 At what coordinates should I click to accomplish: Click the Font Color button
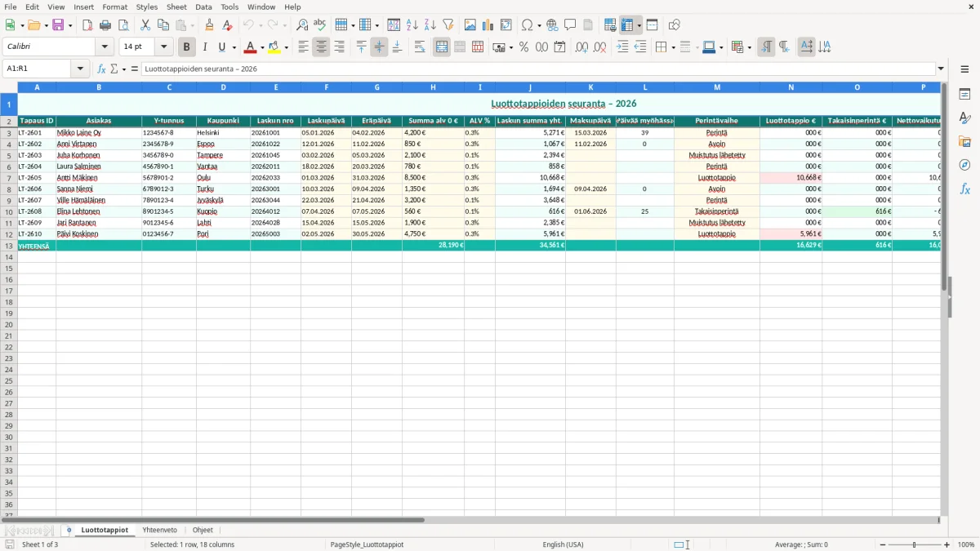(250, 47)
